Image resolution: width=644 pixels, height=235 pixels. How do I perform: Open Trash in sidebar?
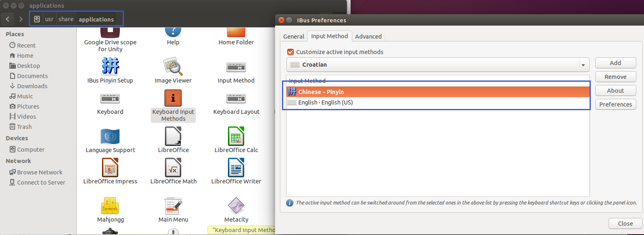click(24, 127)
